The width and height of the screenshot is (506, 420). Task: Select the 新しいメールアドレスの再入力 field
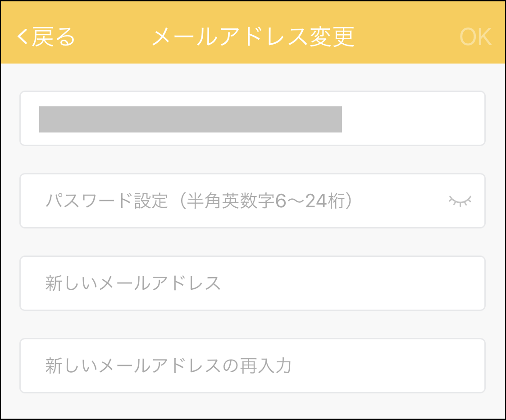click(252, 366)
